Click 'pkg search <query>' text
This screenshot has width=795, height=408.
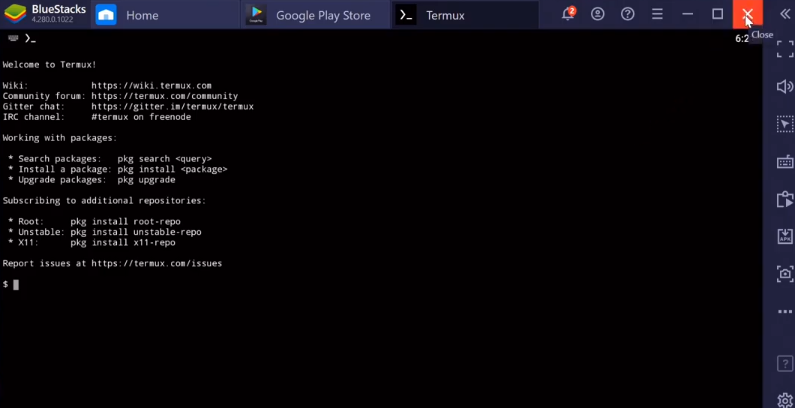coord(165,159)
